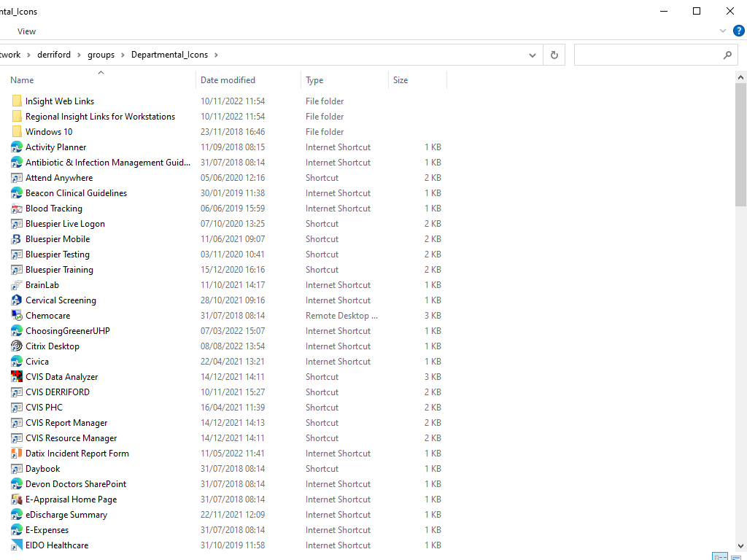Click date 23/11/2018 16:46 for Windows 10
747x560 pixels.
(x=233, y=132)
